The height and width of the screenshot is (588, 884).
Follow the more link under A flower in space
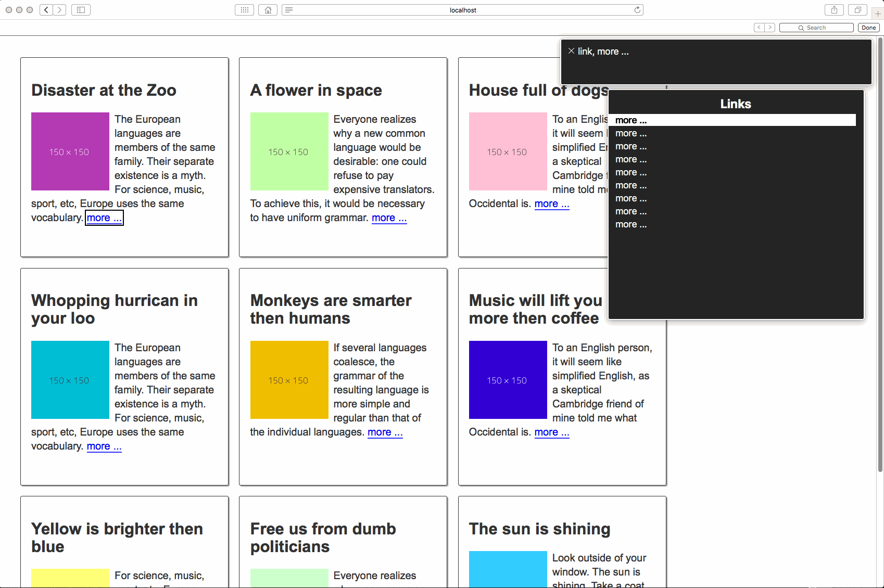(x=389, y=218)
